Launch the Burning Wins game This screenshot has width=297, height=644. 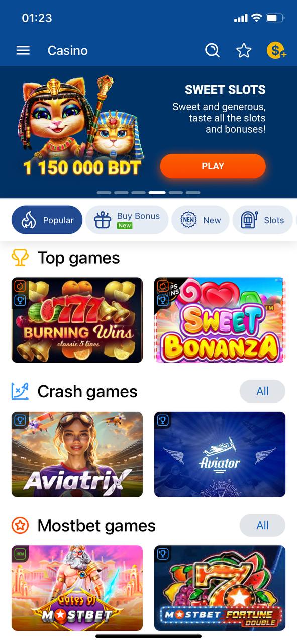tap(77, 320)
